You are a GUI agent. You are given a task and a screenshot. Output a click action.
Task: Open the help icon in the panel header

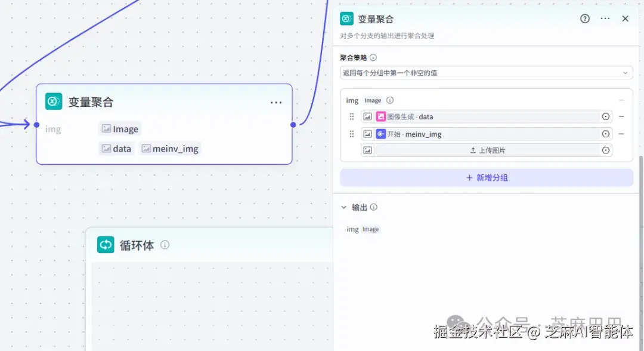coord(584,19)
